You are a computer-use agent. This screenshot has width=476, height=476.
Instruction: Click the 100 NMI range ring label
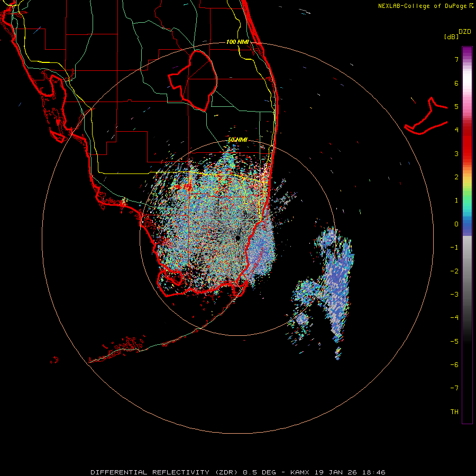pyautogui.click(x=237, y=42)
